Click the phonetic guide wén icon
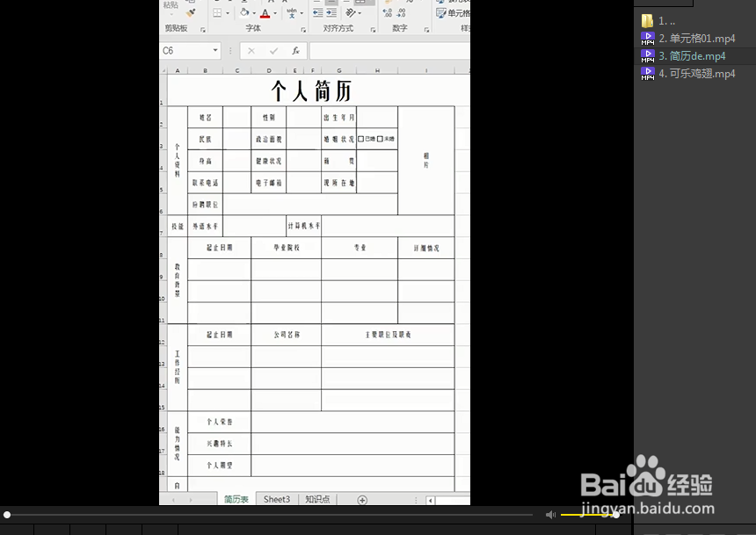 pyautogui.click(x=292, y=13)
